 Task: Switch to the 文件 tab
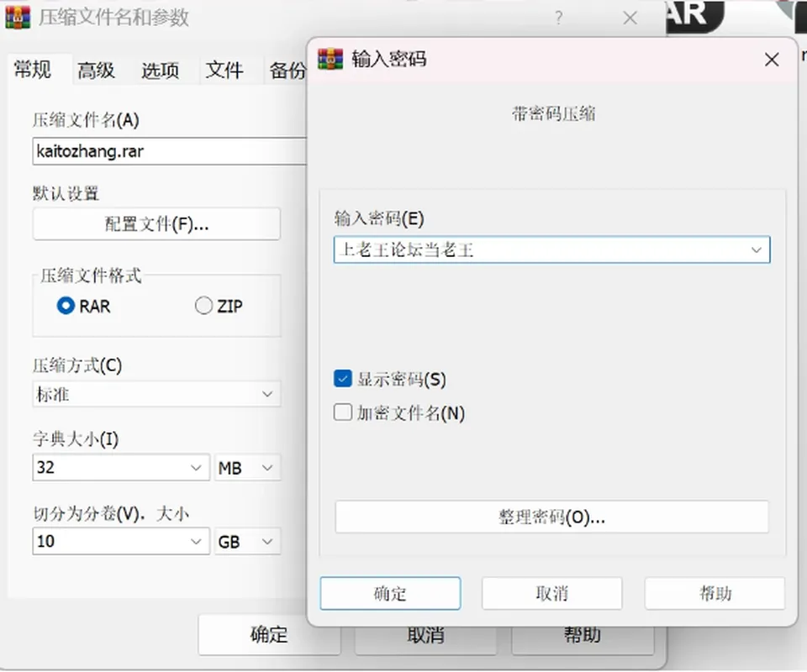224,71
